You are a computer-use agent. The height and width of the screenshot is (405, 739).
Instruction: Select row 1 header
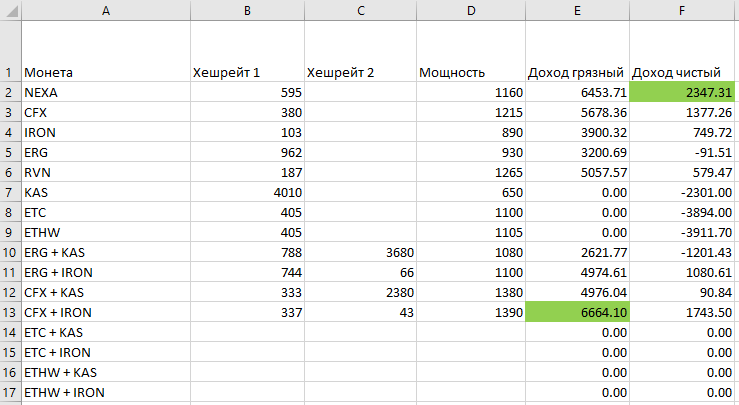click(x=10, y=51)
